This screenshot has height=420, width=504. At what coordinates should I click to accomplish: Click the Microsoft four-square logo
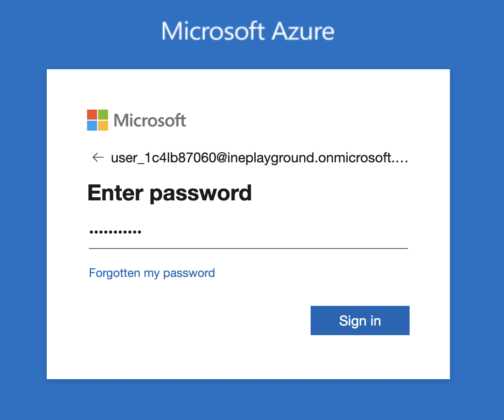[98, 120]
